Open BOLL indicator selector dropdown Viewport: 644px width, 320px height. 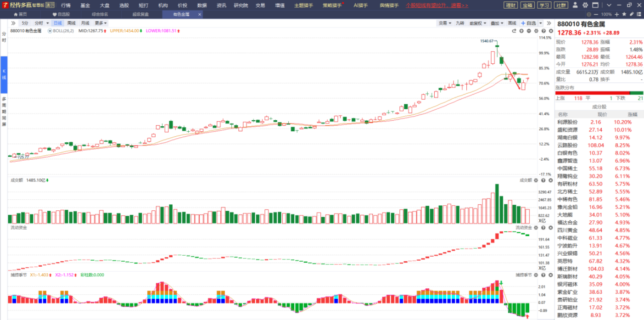(x=61, y=31)
